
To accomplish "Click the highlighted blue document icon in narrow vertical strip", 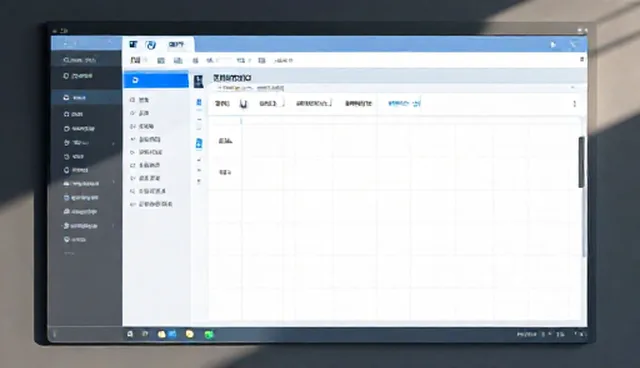I will tap(199, 144).
